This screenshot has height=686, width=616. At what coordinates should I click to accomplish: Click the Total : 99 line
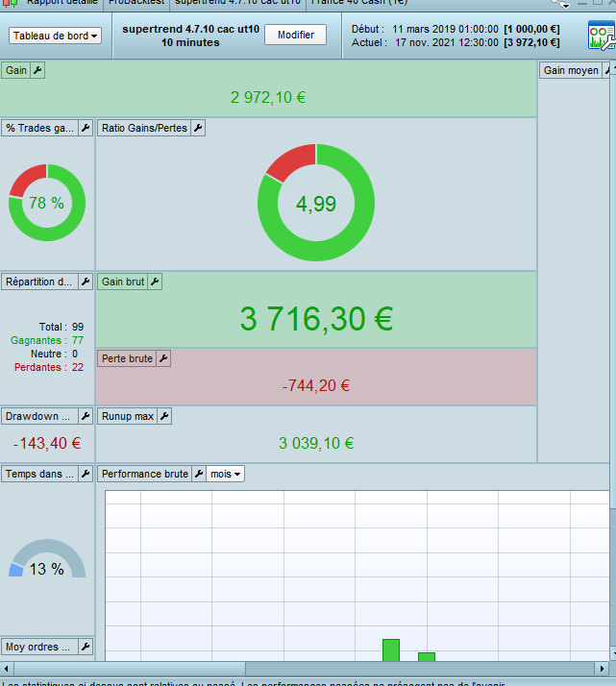click(x=62, y=327)
